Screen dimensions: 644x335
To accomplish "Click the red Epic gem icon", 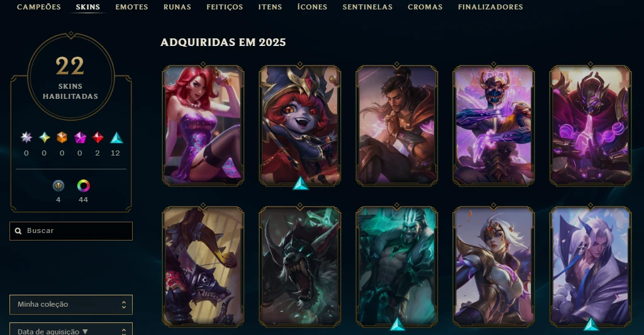I will pos(97,137).
